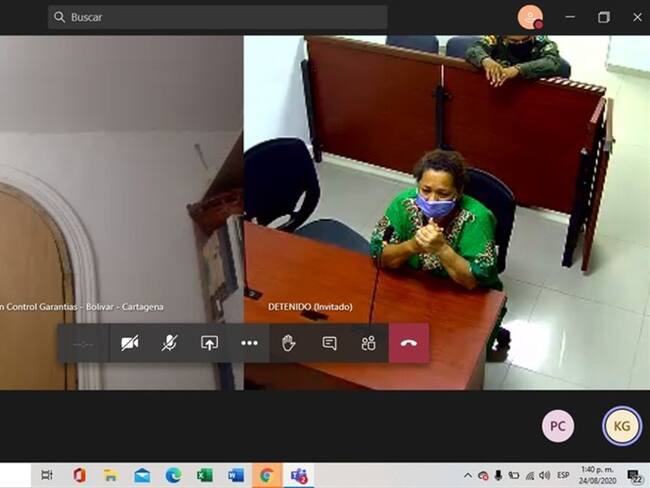Open the profile avatar menu at top
Viewport: 650px width, 488px height.
point(530,17)
